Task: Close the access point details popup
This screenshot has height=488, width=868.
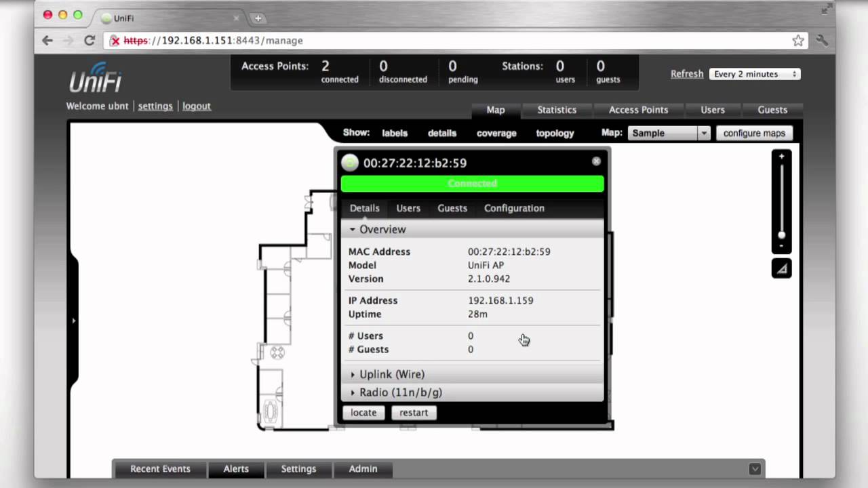Action: (x=596, y=161)
